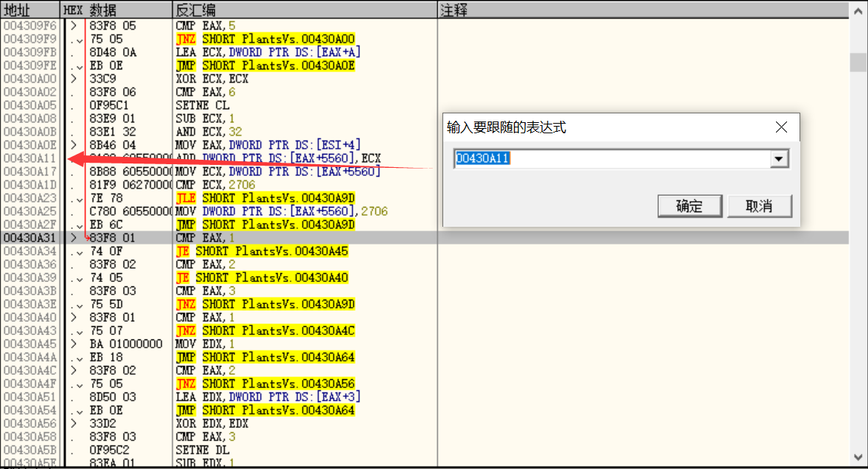Viewport: 868px width, 469px height.
Task: Select address 00430A23
Action: 30,198
